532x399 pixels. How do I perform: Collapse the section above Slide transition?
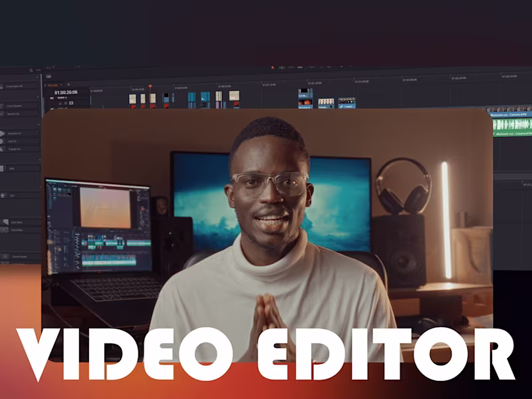click(39, 160)
